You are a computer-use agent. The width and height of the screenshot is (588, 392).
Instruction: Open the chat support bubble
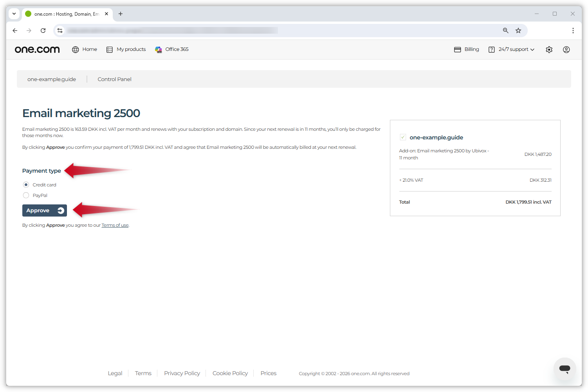[x=565, y=369]
